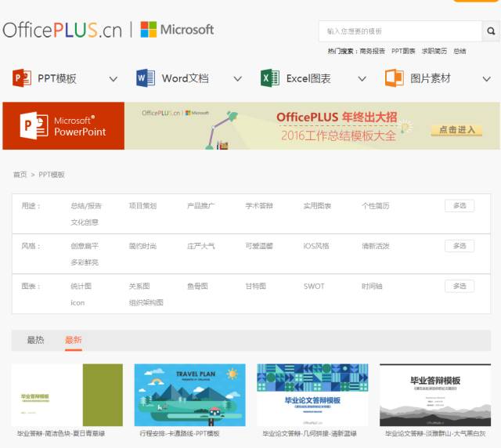This screenshot has height=448, width=501.
Task: Filter by 个性简历 usage
Action: (376, 206)
